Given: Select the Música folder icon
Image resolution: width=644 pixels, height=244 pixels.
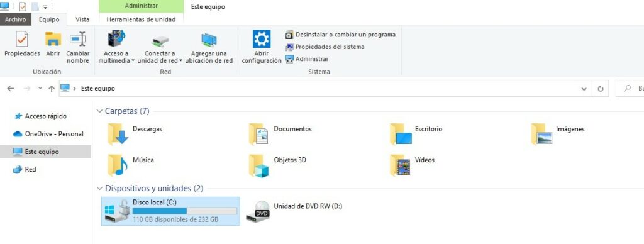Looking at the screenshot, I should pyautogui.click(x=118, y=165).
